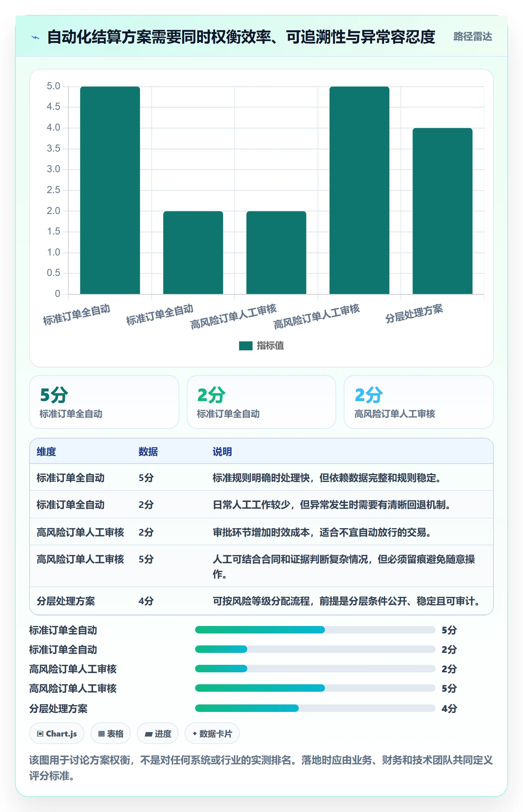Toggle the 指标值 legend color swatch
The height and width of the screenshot is (812, 523).
(x=246, y=346)
